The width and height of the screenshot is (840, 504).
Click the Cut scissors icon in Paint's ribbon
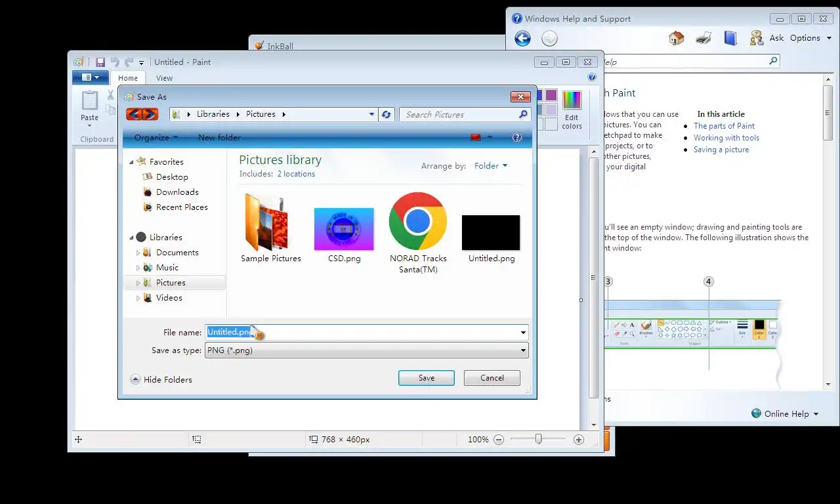110,96
